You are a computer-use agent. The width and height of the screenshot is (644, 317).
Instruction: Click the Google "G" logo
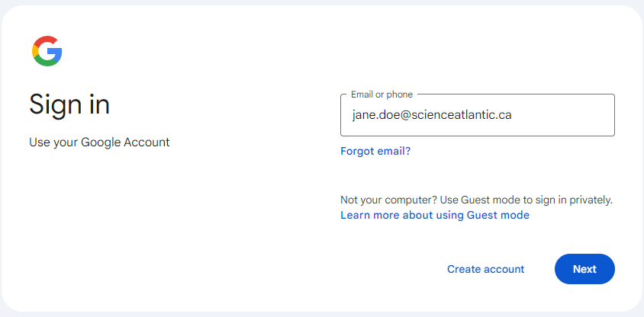tap(47, 51)
